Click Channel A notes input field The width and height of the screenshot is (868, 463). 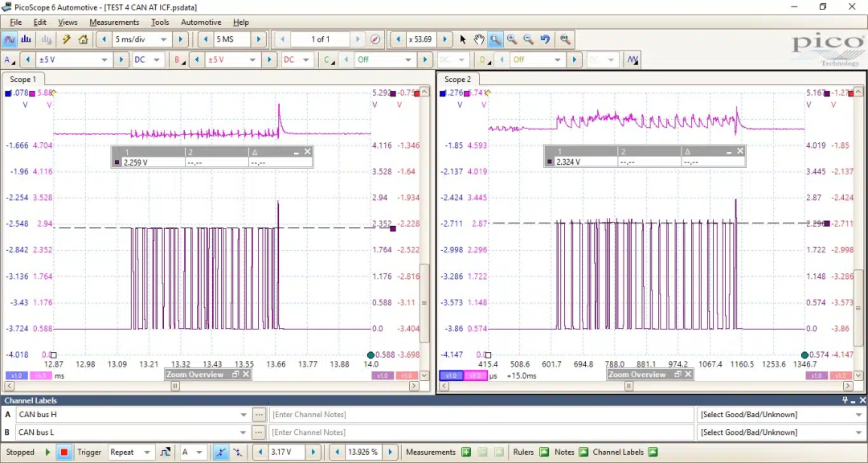tap(481, 415)
